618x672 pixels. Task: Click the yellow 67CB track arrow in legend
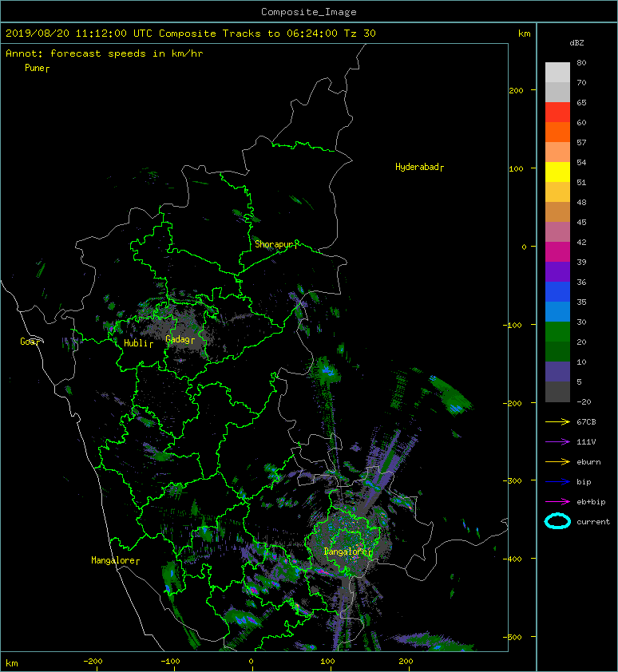pos(557,422)
